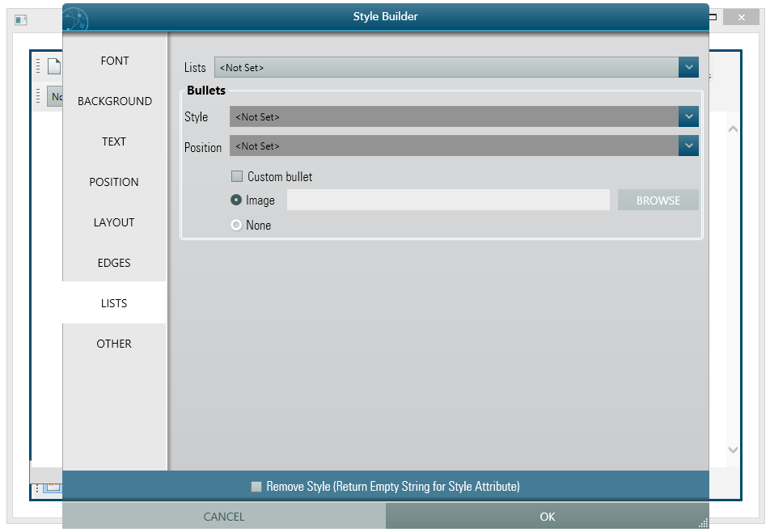Enable the Custom bullet checkbox

point(238,176)
